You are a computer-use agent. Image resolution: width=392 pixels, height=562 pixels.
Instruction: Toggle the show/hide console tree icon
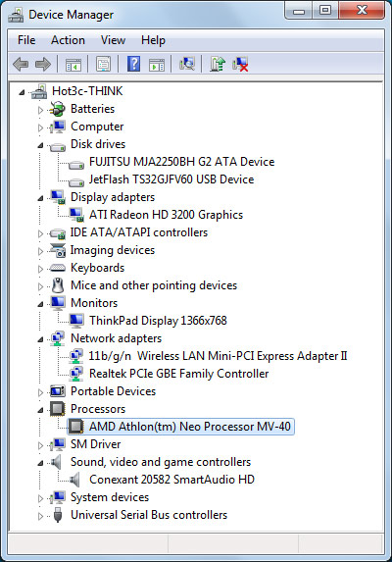point(73,65)
